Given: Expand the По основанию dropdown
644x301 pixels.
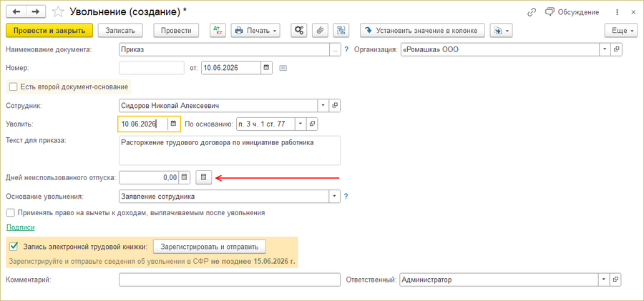Looking at the screenshot, I should [301, 124].
